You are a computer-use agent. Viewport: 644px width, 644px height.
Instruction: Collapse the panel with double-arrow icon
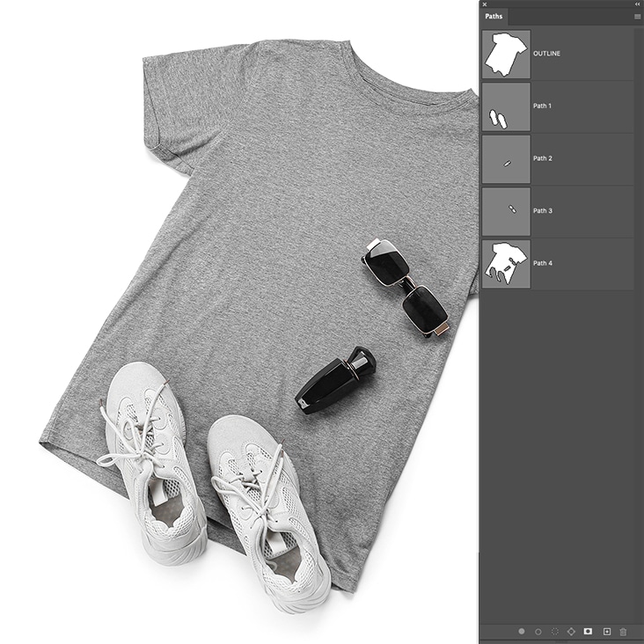pyautogui.click(x=637, y=4)
